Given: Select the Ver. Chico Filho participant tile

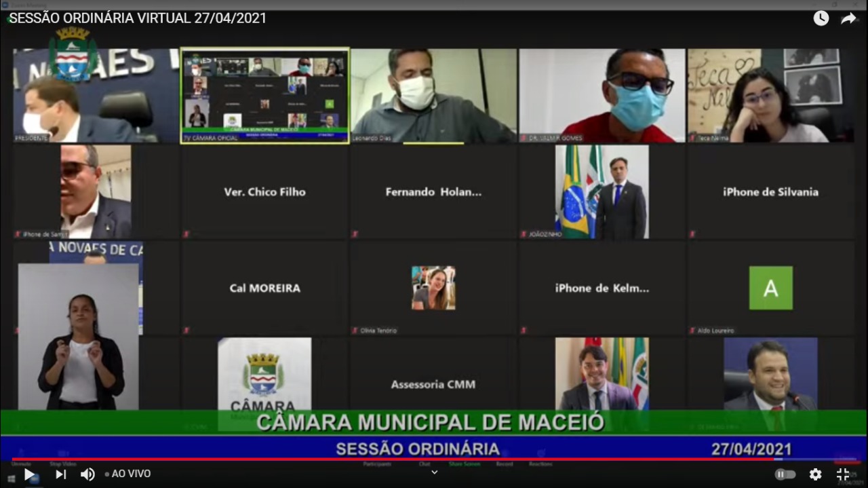Looking at the screenshot, I should tap(264, 192).
